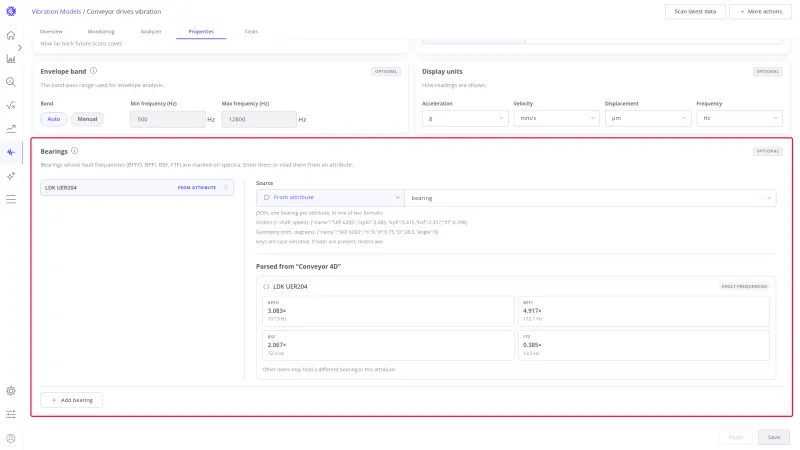
Task: Switch to the Analyzer tab
Action: click(151, 32)
